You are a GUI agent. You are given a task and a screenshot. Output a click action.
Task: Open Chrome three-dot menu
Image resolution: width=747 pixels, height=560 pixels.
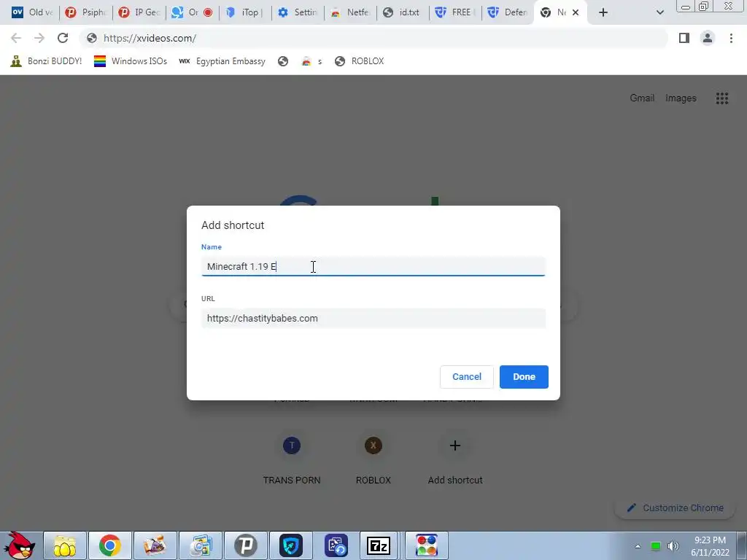[x=731, y=38]
